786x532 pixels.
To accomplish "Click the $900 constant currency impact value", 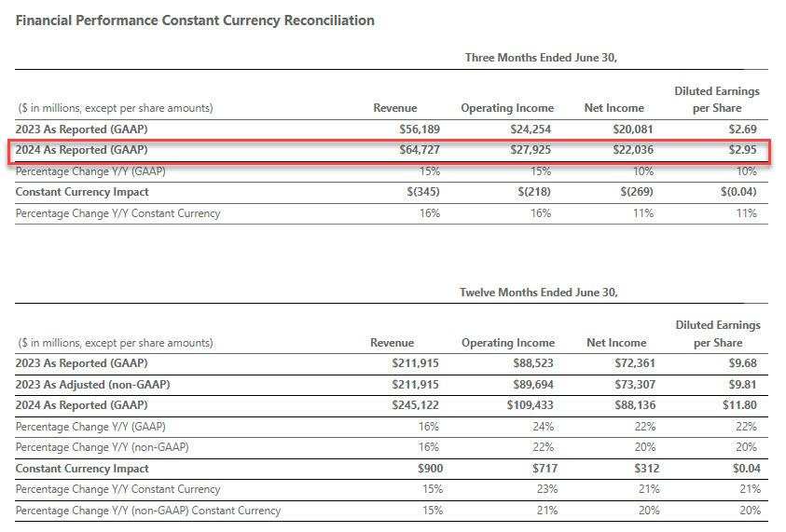I will coord(427,469).
